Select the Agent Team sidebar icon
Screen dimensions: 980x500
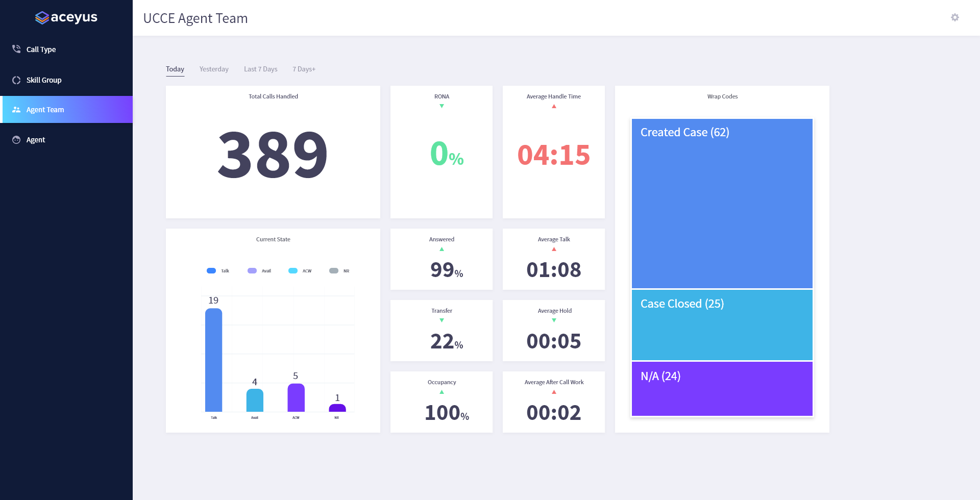pyautogui.click(x=16, y=109)
